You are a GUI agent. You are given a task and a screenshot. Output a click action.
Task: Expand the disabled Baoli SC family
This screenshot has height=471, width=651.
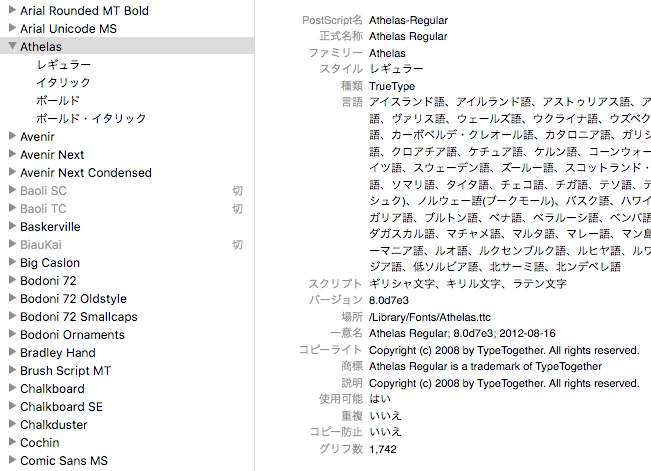click(x=12, y=190)
